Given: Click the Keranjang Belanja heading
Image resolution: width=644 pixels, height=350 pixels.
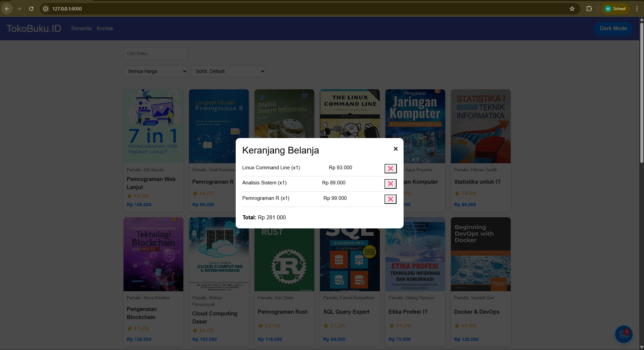Looking at the screenshot, I should (280, 150).
